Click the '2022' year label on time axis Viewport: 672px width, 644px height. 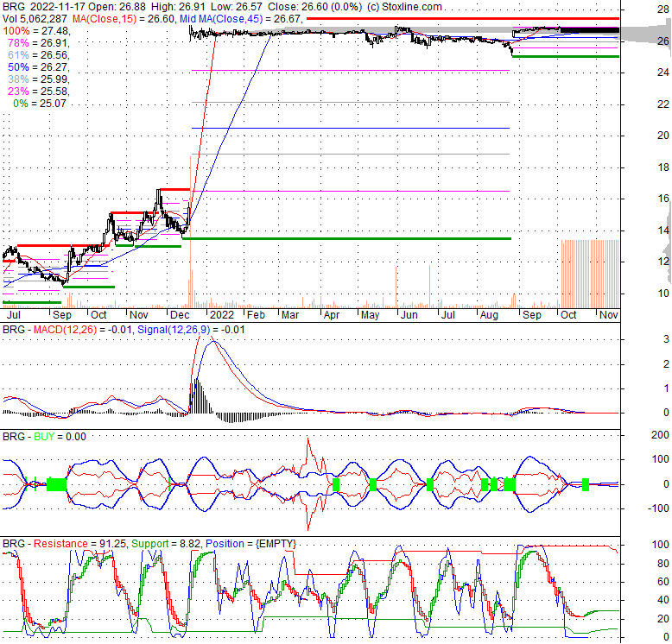(x=222, y=315)
